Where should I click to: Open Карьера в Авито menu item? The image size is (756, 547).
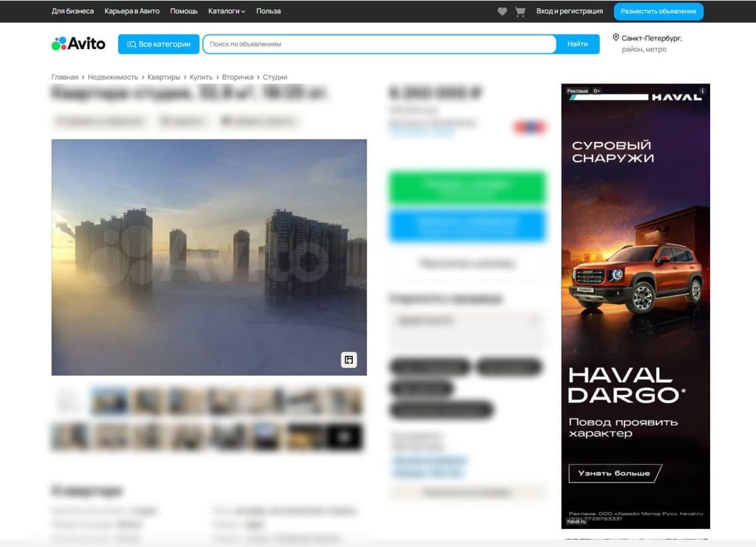(132, 11)
